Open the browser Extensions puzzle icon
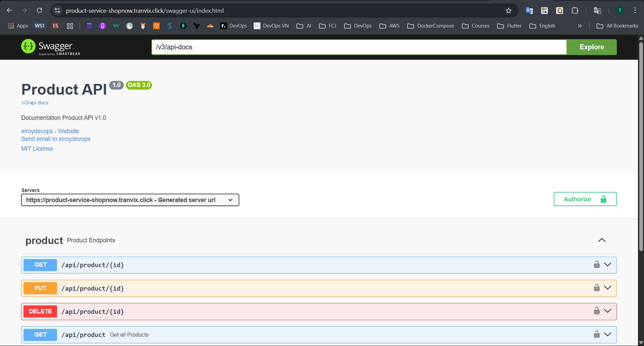644x346 pixels. 575,11
